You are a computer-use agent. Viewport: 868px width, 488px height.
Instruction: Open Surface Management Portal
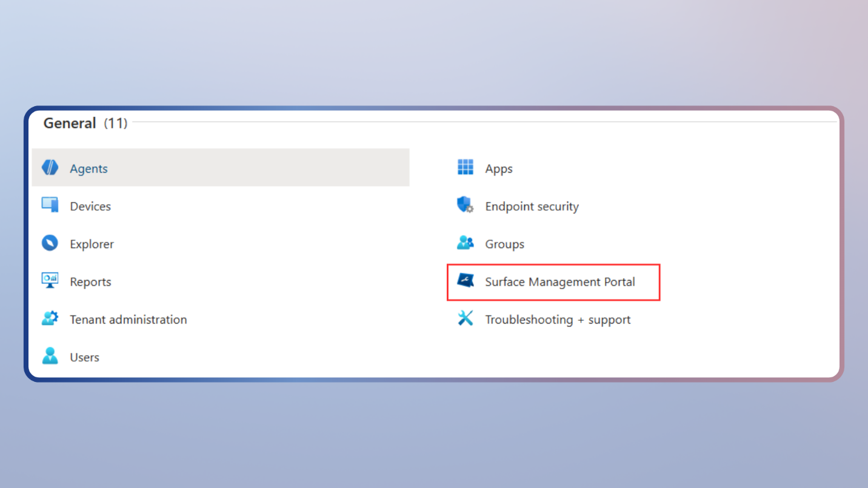point(560,282)
